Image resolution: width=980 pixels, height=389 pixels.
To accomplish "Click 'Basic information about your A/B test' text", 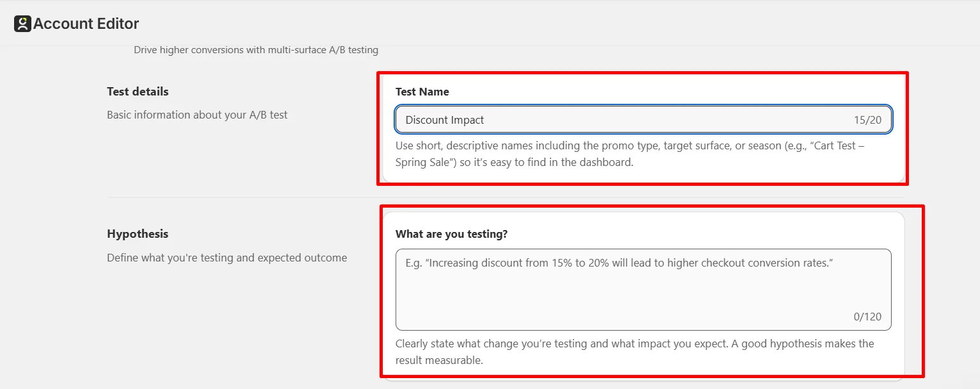I will 197,115.
